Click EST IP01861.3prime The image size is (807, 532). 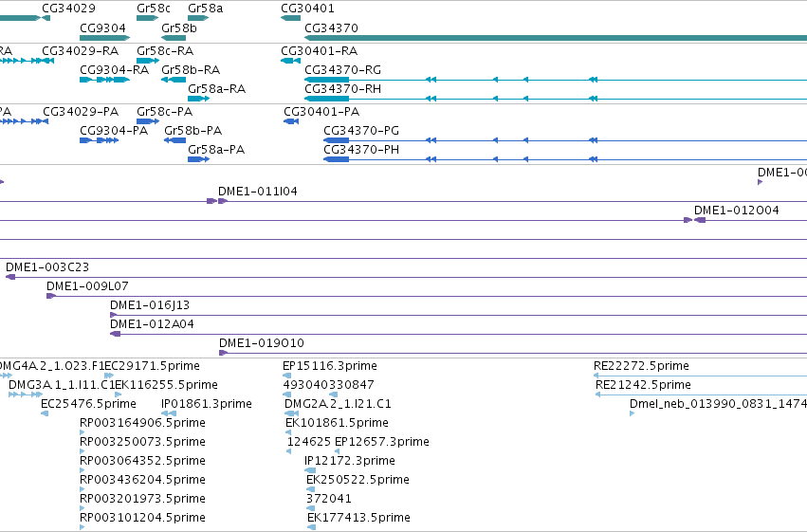(x=207, y=404)
